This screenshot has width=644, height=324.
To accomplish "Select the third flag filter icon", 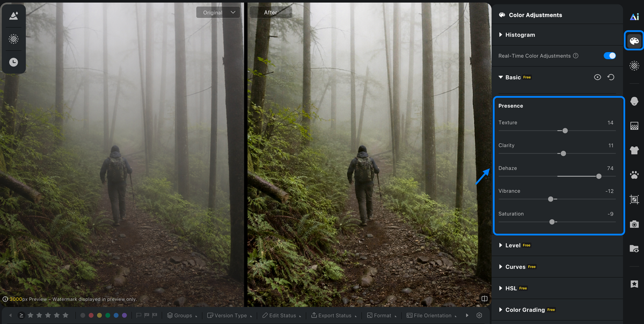I will (153, 315).
